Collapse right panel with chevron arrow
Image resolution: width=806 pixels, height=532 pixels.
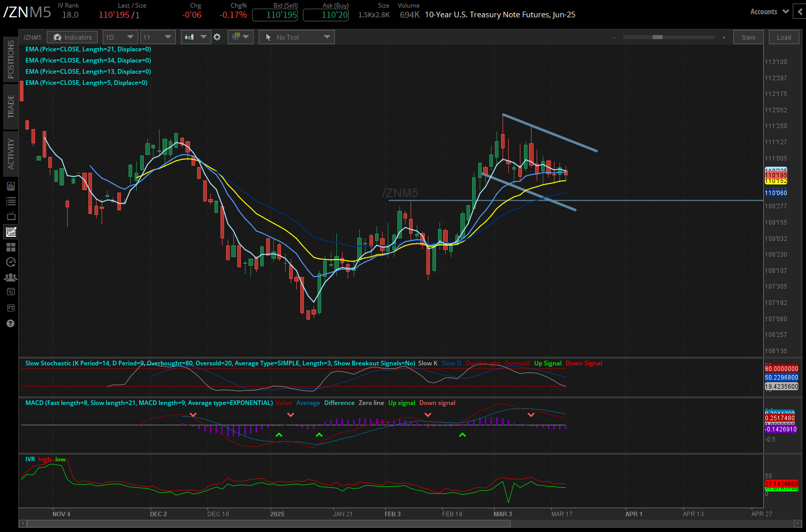click(800, 12)
